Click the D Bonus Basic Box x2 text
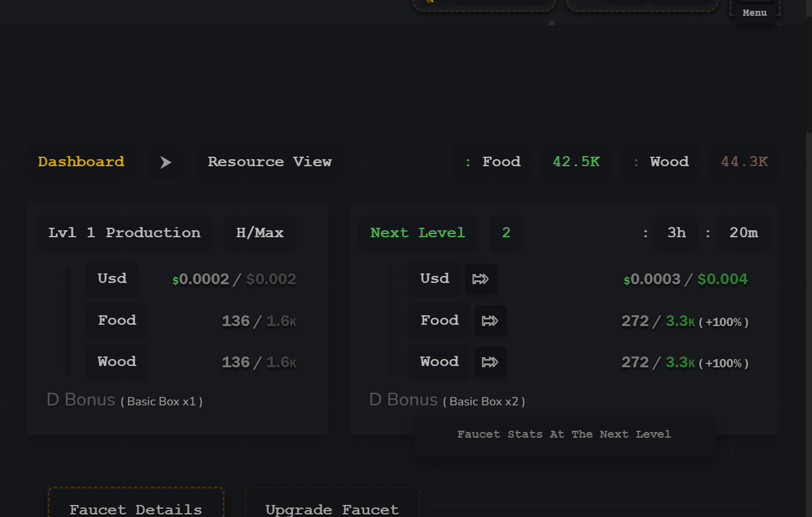Viewport: 812px width, 517px height. (447, 400)
